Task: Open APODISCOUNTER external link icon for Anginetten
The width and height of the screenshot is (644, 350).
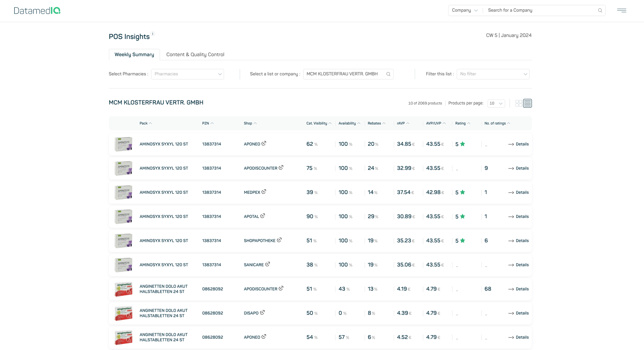Action: 281,288
